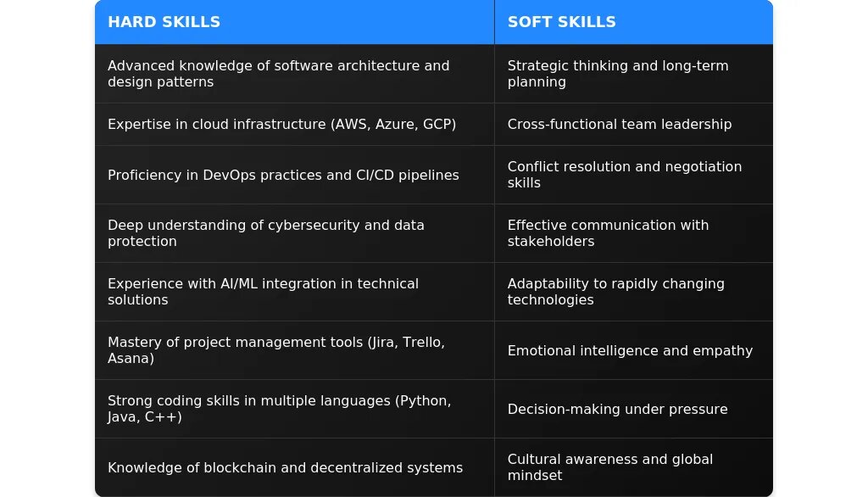The height and width of the screenshot is (497, 868).
Task: Click 'Proficiency in DevOps practices' cell
Action: [294, 175]
